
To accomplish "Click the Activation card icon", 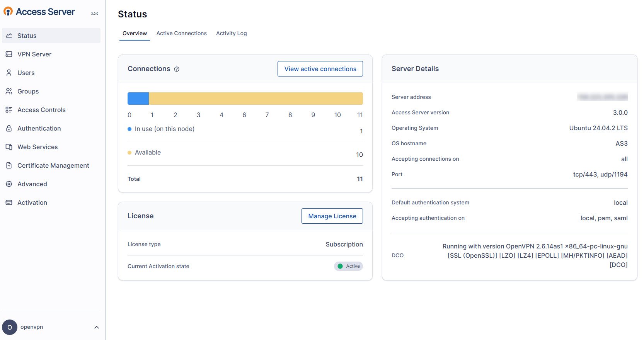I will [9, 202].
